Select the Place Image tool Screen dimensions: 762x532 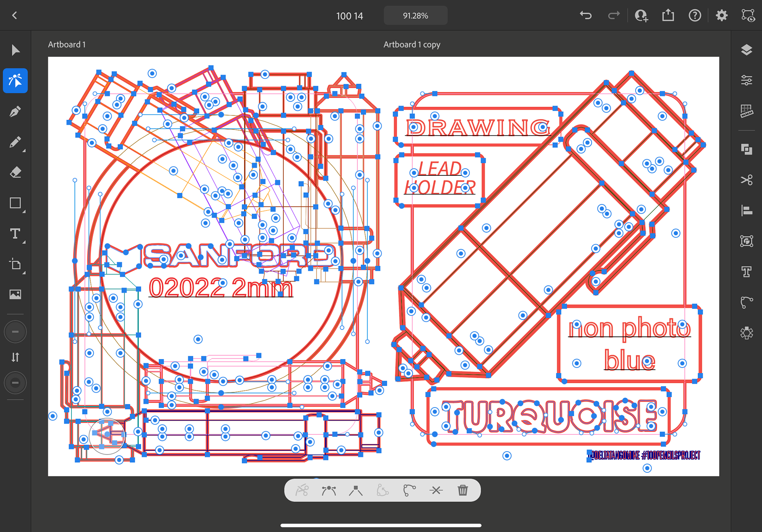click(x=15, y=294)
